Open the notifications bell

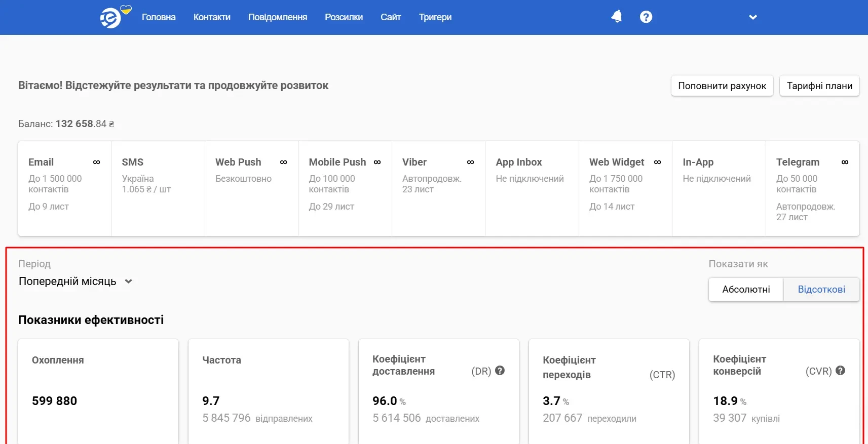pos(616,17)
